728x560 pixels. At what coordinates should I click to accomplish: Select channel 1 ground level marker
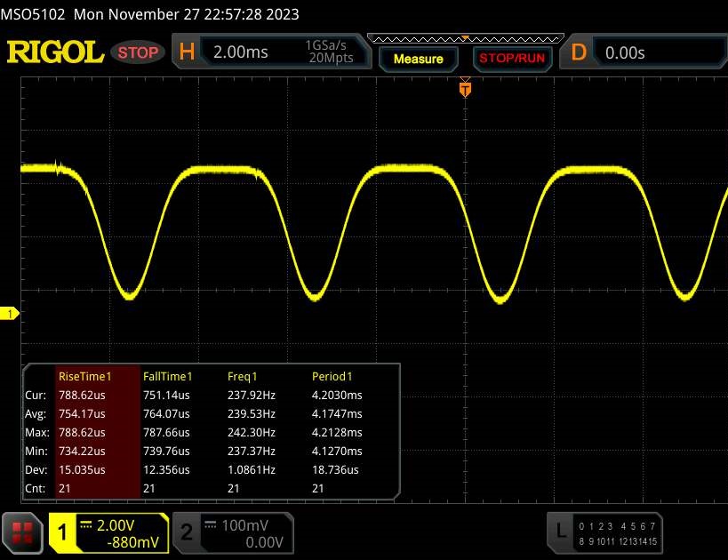[9, 314]
